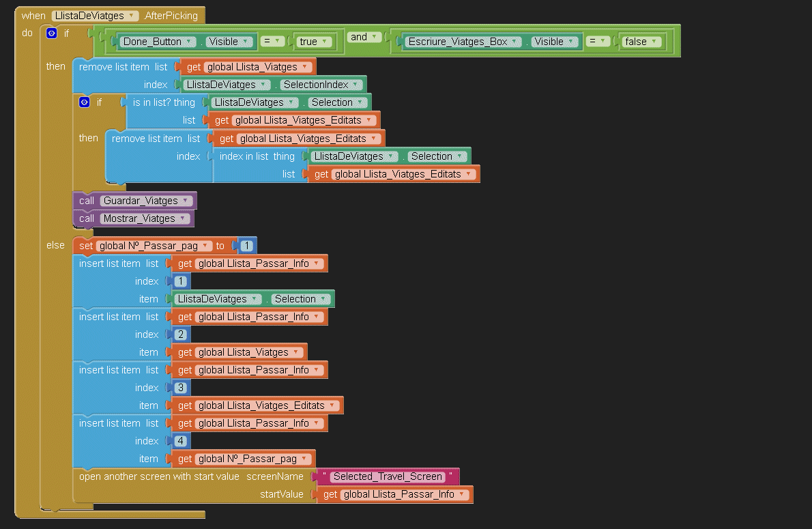Select the 'is in list? thing' block

tap(164, 102)
